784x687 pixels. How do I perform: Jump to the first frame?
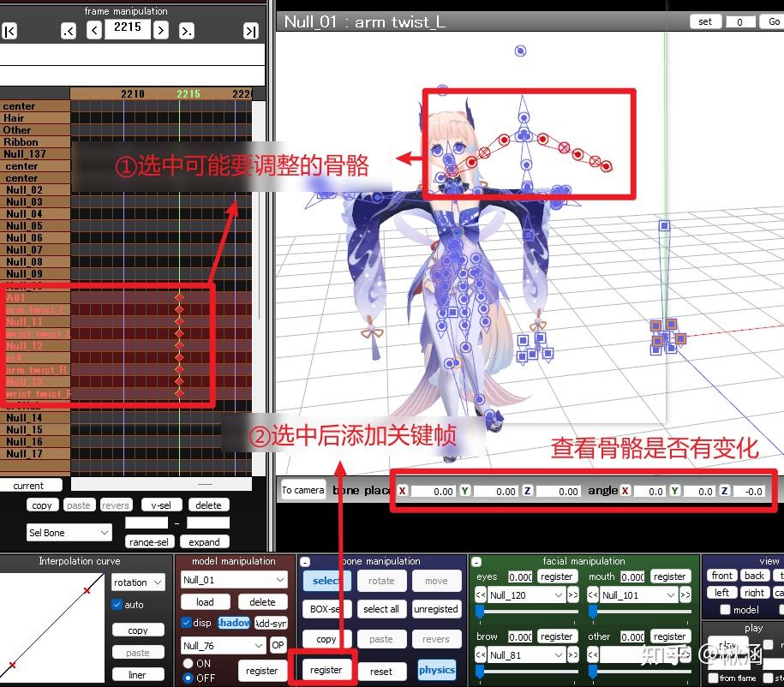point(10,30)
